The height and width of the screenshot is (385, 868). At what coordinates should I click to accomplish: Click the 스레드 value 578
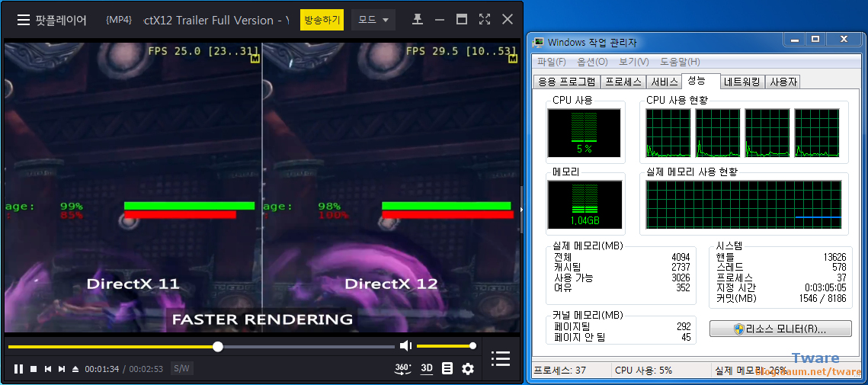(x=839, y=267)
